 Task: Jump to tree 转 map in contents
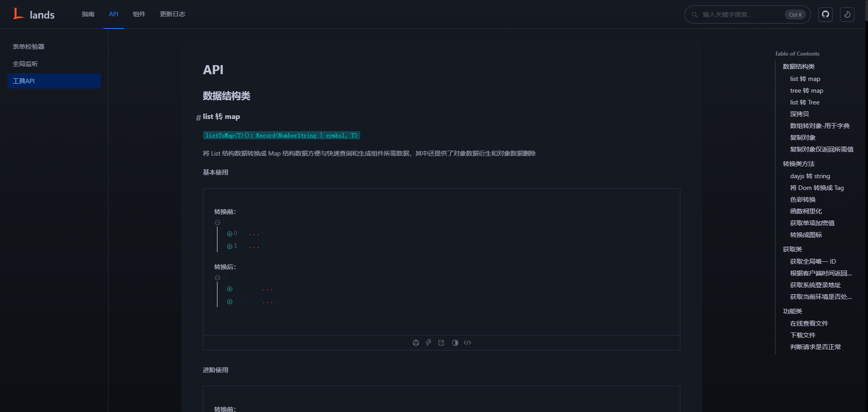tap(807, 90)
